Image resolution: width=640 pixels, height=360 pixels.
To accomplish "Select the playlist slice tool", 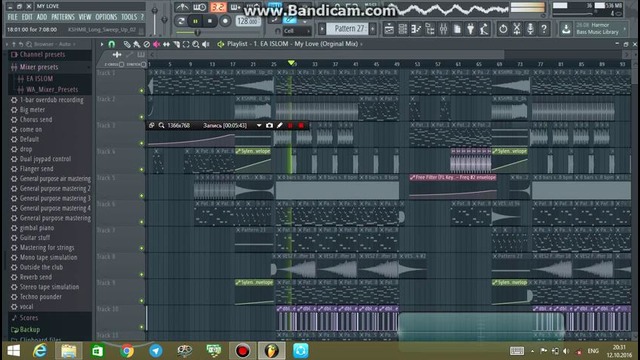I will (x=176, y=44).
